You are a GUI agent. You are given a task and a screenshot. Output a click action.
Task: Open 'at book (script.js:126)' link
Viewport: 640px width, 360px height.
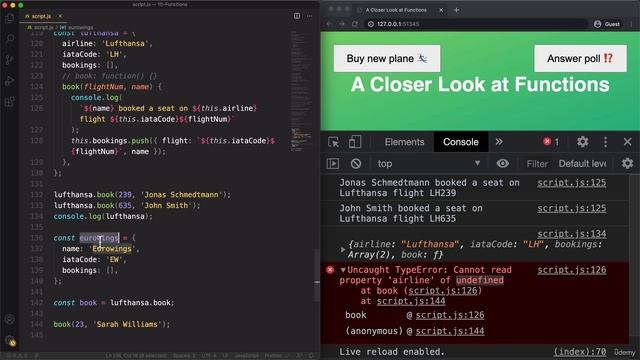(x=442, y=291)
